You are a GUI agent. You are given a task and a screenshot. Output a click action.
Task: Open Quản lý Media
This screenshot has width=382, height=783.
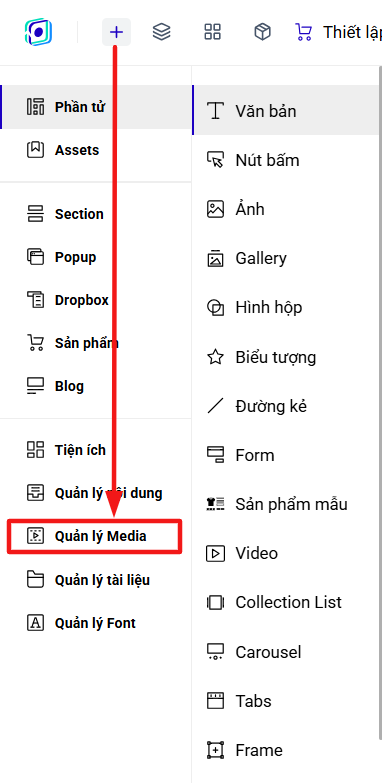[95, 536]
